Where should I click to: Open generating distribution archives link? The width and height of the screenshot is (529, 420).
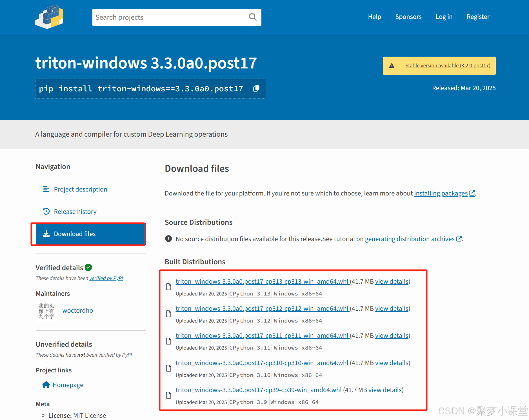410,239
